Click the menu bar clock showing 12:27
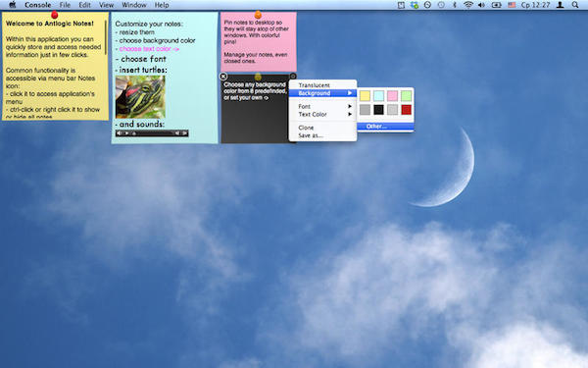The height and width of the screenshot is (368, 588). click(535, 5)
